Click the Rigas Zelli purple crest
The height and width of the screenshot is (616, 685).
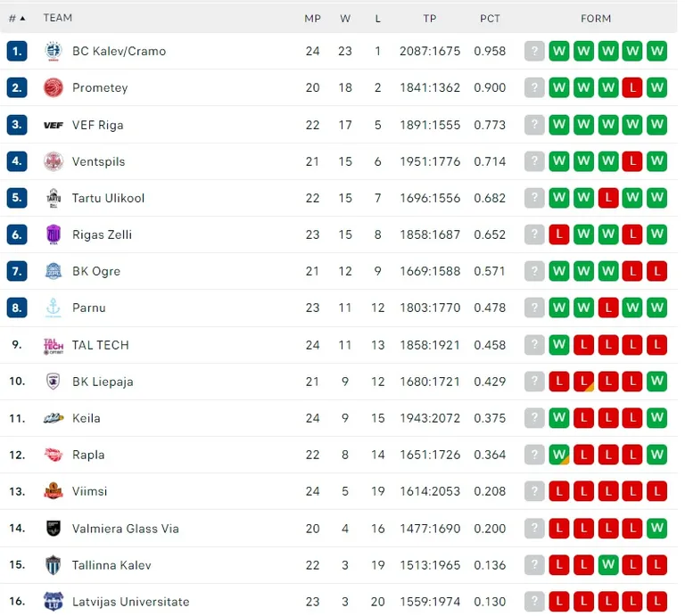(x=54, y=234)
